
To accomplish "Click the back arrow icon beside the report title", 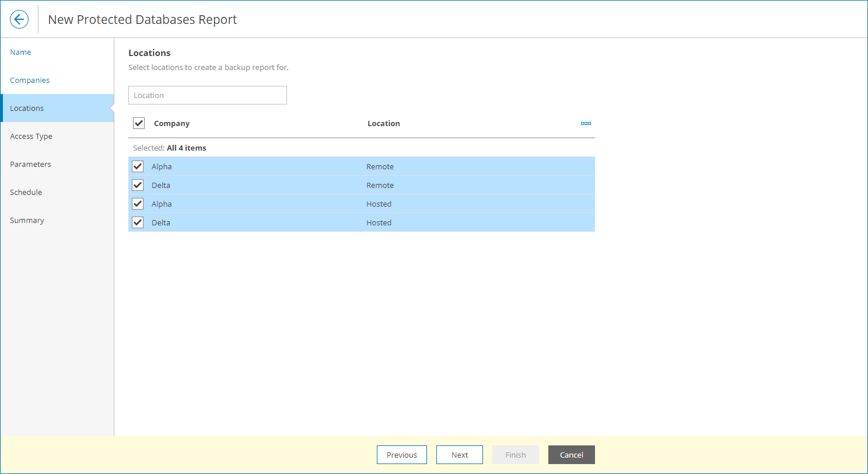I will [x=19, y=19].
